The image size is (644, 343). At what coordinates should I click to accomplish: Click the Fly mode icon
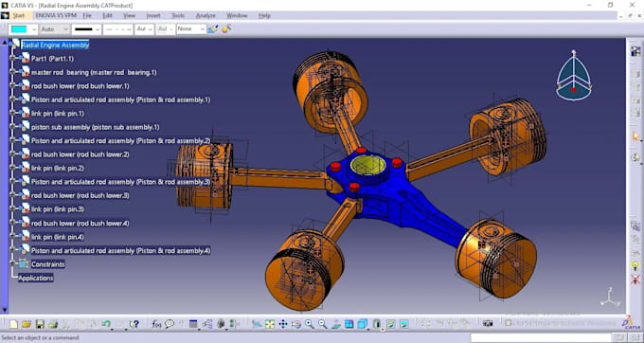(x=257, y=324)
